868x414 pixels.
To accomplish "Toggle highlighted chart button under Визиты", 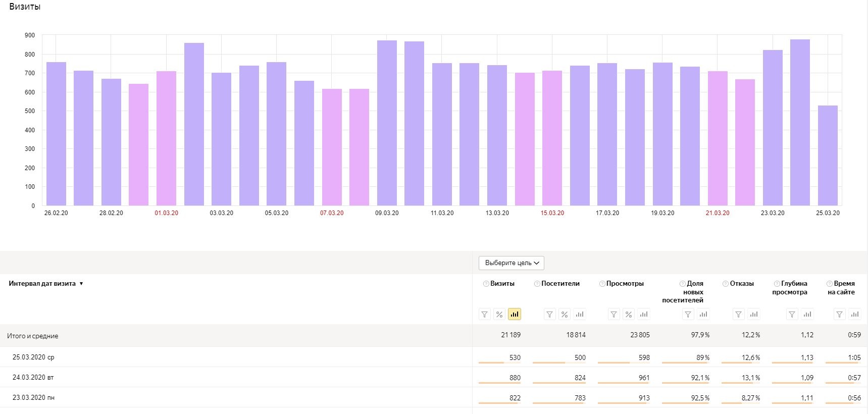I will click(x=514, y=315).
